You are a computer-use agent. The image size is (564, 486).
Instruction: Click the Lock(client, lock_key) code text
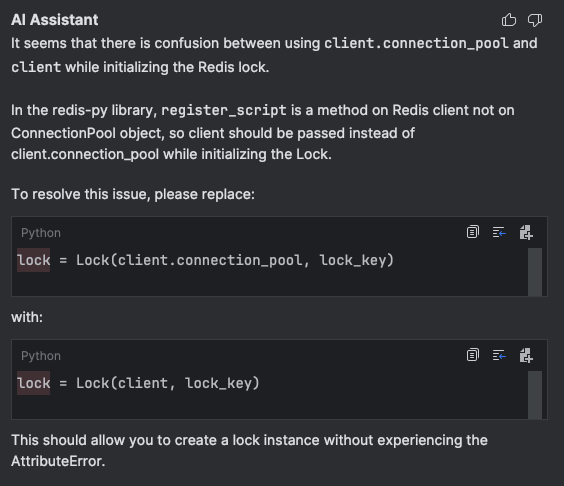[x=168, y=383]
